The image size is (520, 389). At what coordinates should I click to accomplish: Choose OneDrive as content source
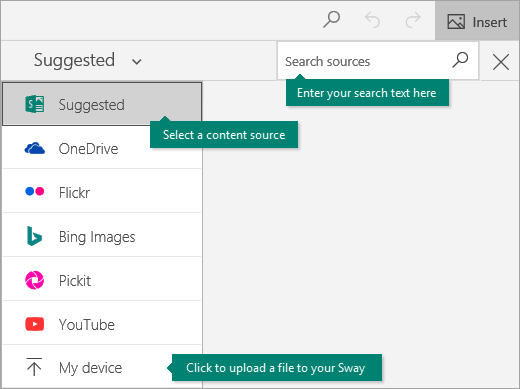point(102,148)
